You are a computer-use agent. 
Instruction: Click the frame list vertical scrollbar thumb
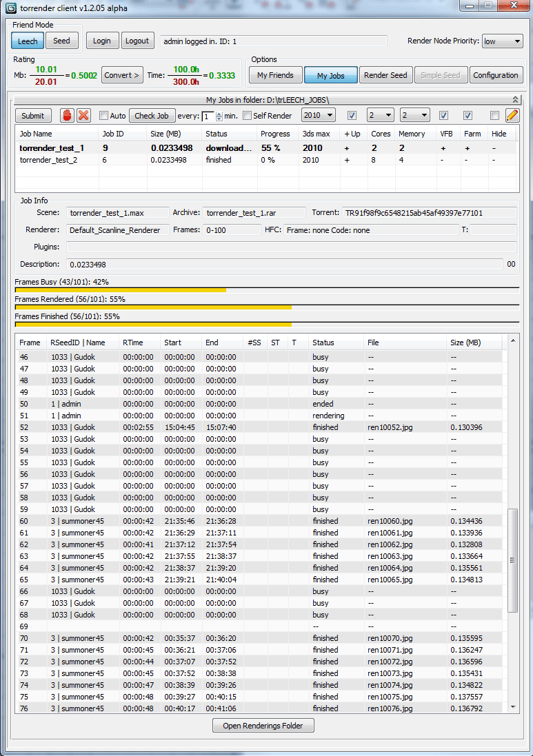click(513, 560)
